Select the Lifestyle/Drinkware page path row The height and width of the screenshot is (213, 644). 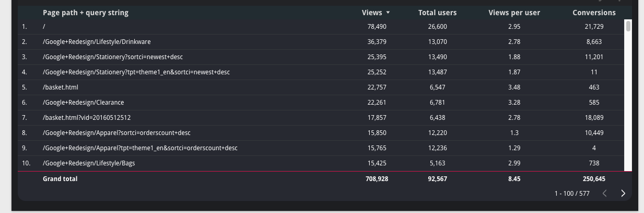[321, 42]
